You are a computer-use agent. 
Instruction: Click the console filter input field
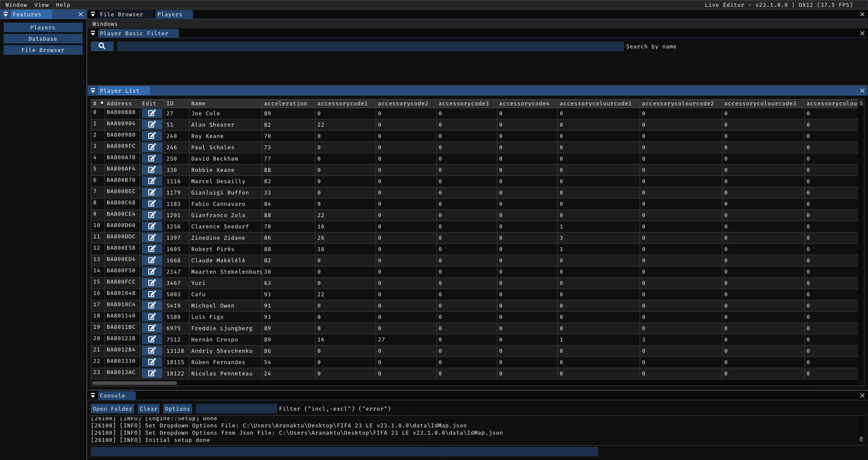tap(236, 409)
